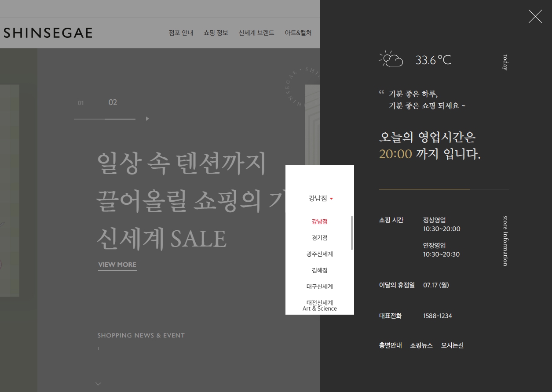Select 경기점 in the store list
This screenshot has width=552, height=392.
pyautogui.click(x=319, y=238)
